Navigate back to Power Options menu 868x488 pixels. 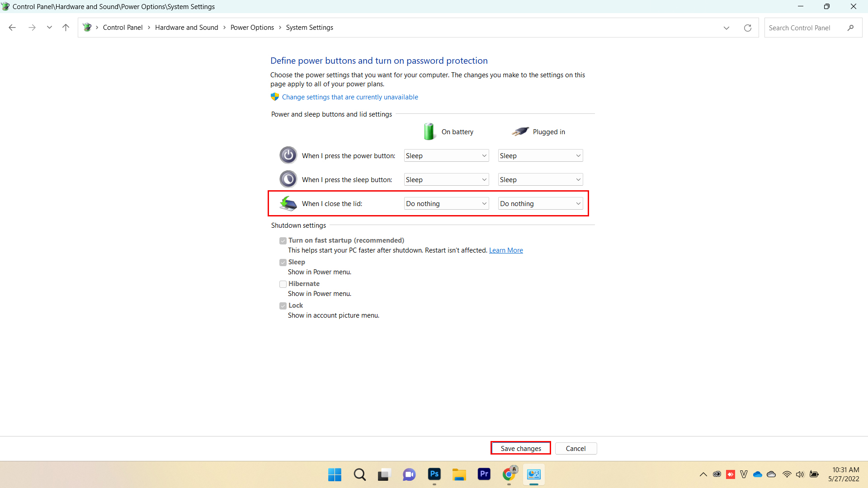252,28
